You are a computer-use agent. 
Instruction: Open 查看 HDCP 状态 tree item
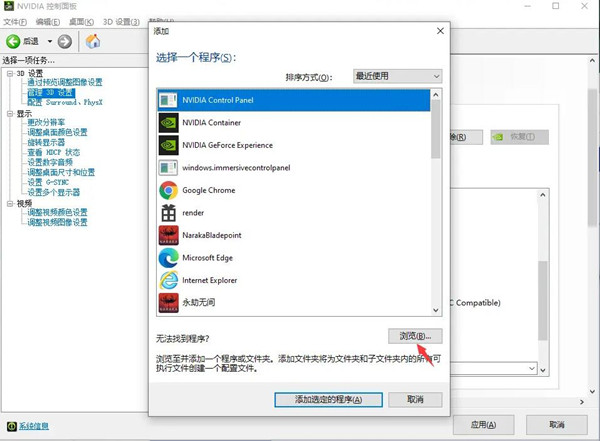point(54,152)
